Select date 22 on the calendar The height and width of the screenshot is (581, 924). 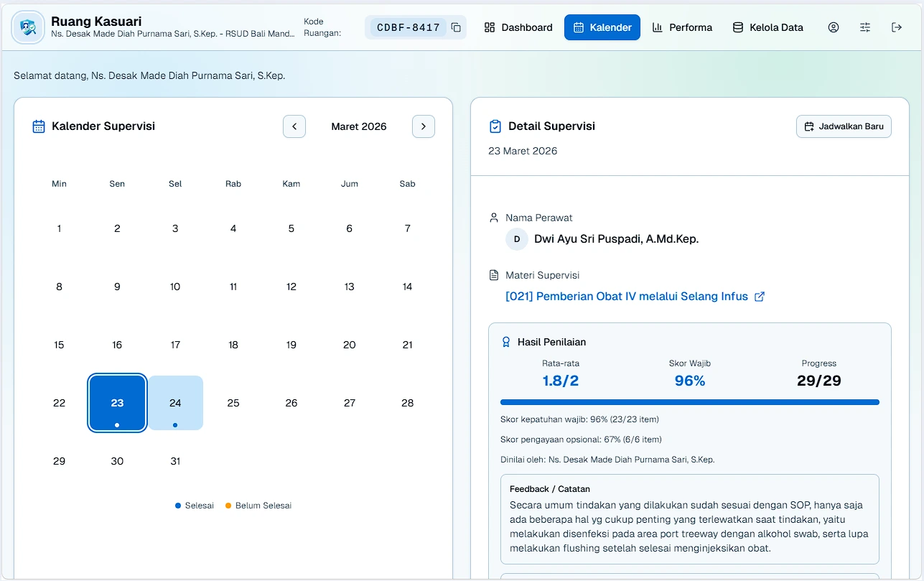pyautogui.click(x=59, y=403)
